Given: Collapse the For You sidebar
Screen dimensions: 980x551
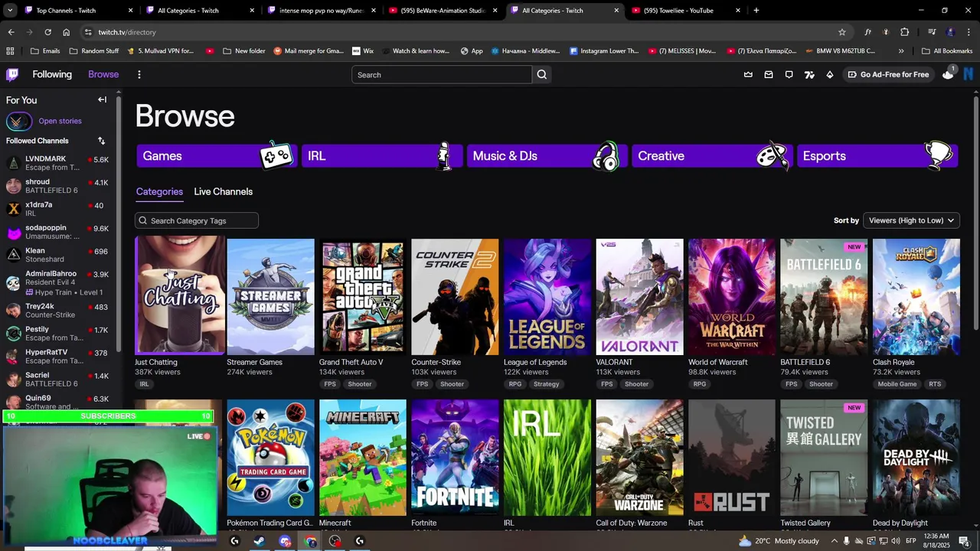Looking at the screenshot, I should click(x=102, y=99).
